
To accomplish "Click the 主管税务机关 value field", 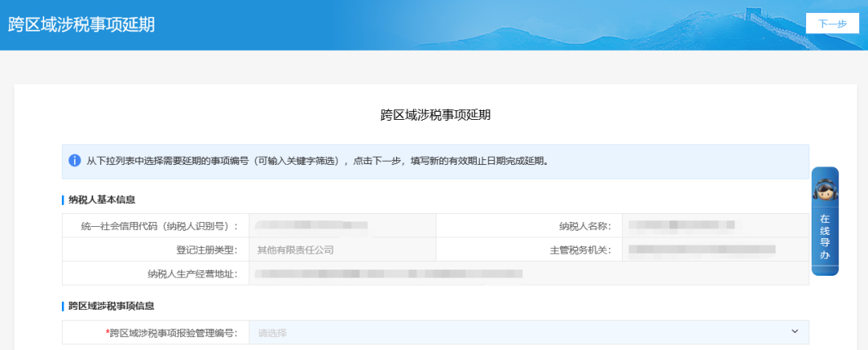I will point(715,249).
